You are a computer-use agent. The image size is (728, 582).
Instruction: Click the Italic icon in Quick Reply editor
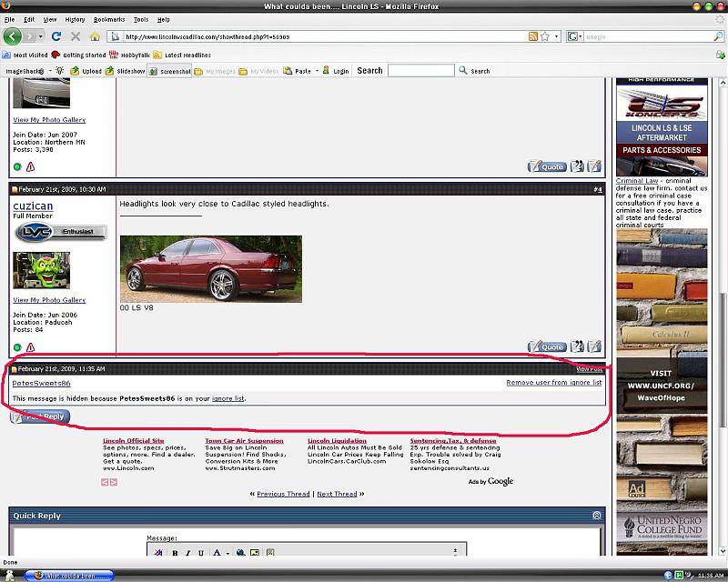pos(187,553)
